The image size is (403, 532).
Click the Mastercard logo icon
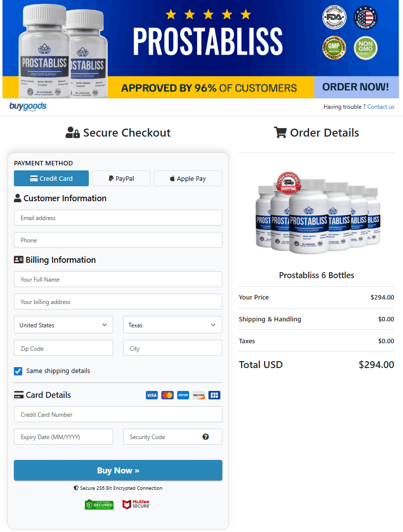167,395
